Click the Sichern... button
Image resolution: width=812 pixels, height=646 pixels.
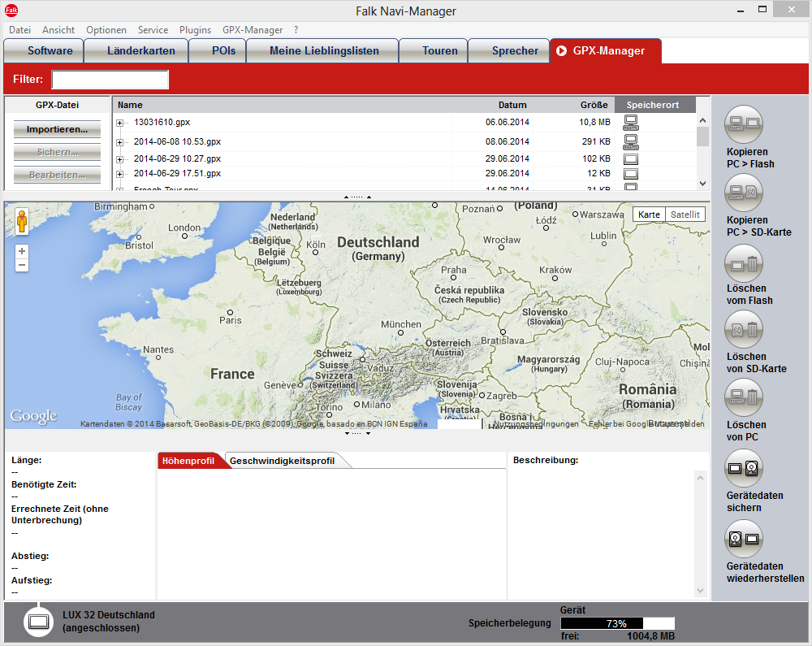click(x=57, y=152)
